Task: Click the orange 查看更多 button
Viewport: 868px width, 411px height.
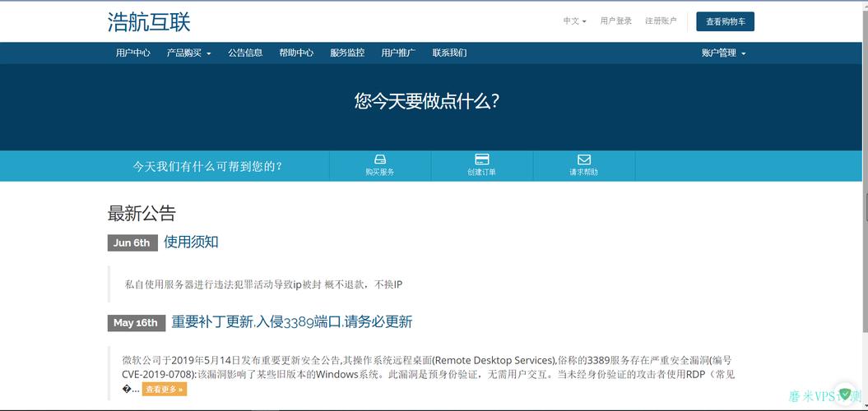Action: click(x=165, y=390)
